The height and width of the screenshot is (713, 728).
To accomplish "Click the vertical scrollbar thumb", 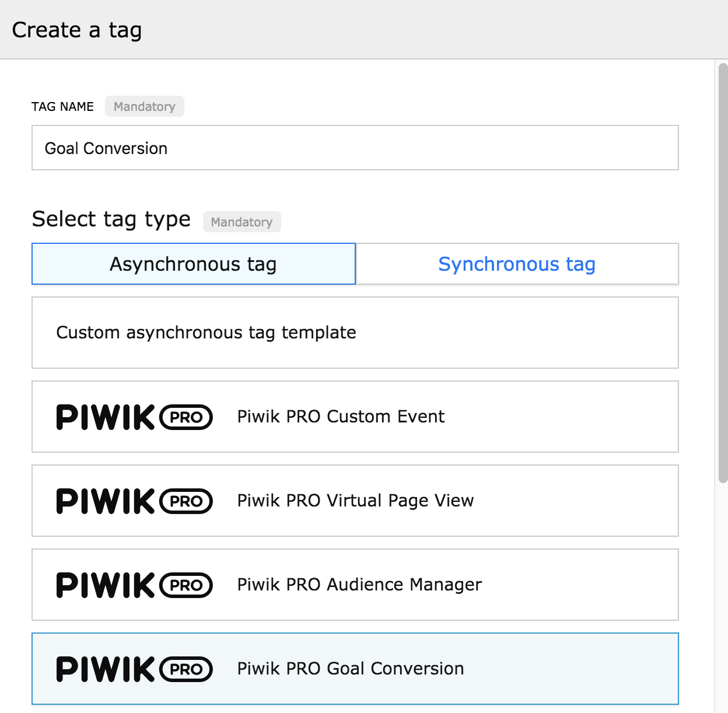I will pos(723,273).
